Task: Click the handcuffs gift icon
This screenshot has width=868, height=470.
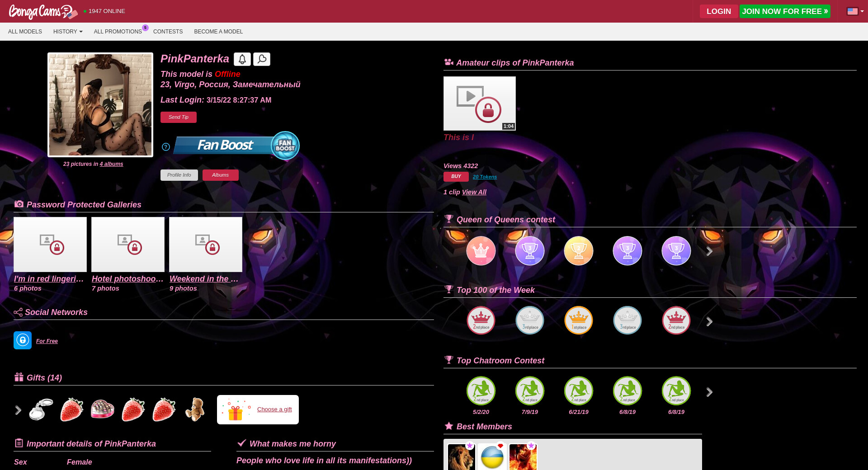Action: (41, 409)
